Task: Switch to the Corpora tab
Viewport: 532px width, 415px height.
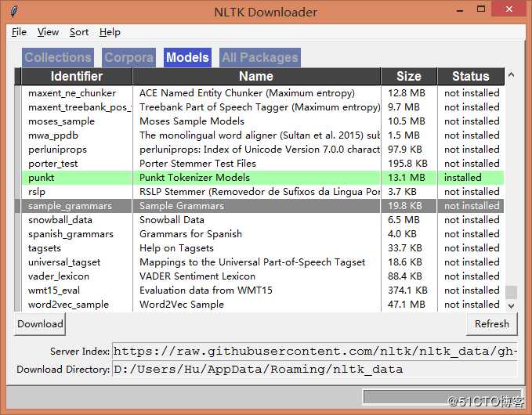Action: click(x=129, y=57)
